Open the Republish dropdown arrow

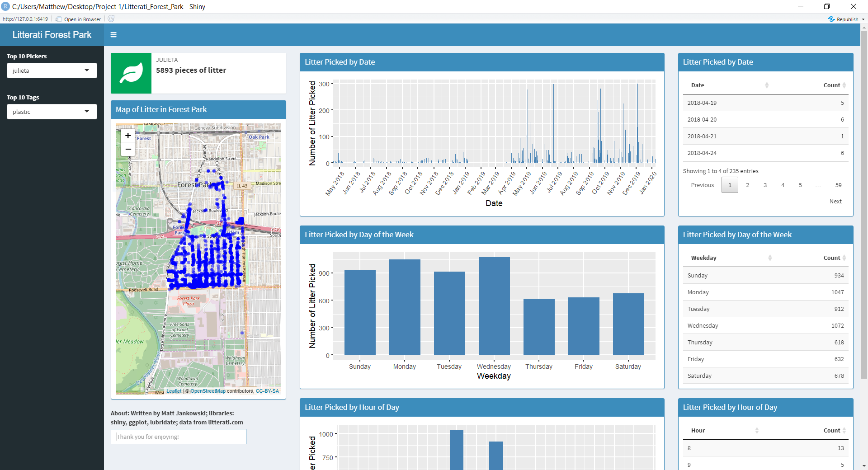coord(863,19)
